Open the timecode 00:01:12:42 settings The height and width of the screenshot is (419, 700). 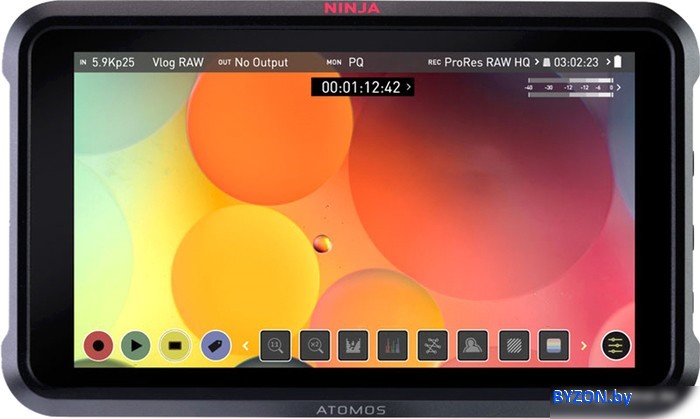pyautogui.click(x=362, y=87)
